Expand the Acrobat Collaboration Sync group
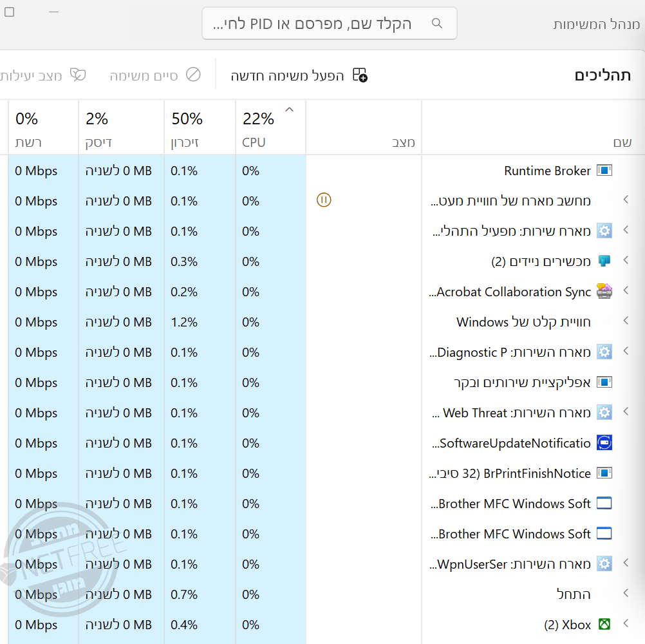 626,290
